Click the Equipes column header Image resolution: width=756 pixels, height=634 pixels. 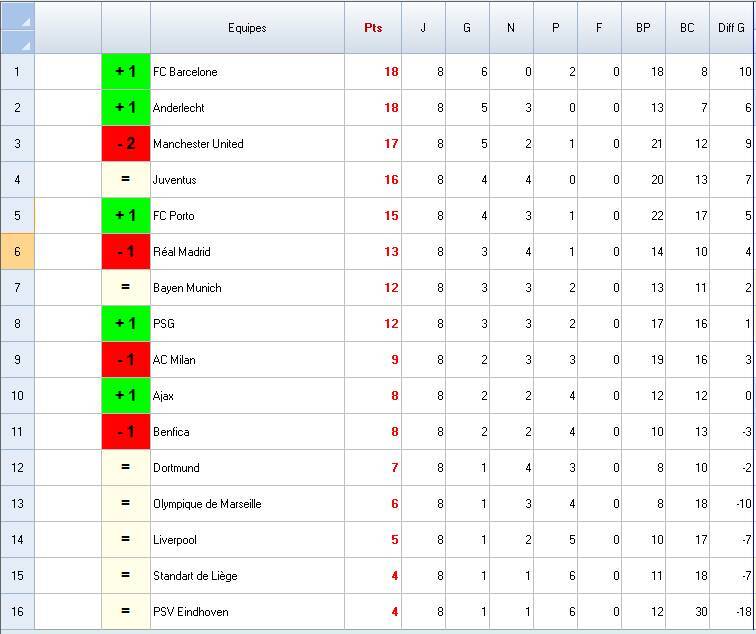click(x=247, y=28)
